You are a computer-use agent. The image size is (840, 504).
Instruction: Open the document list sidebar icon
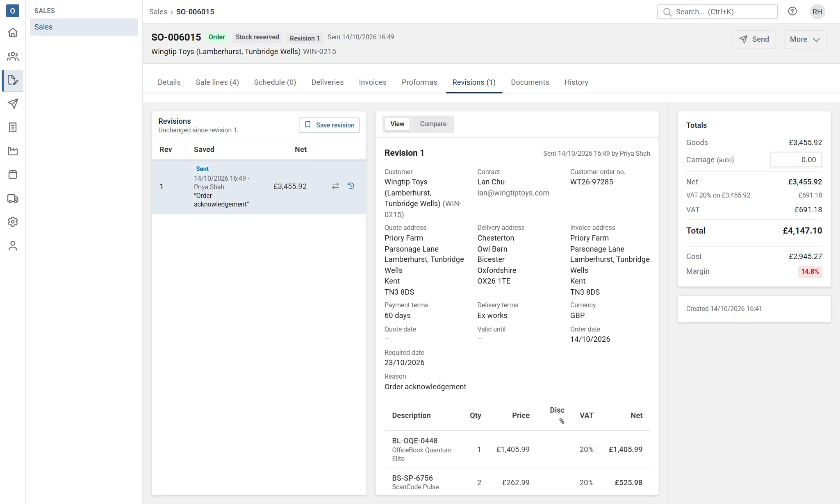[13, 127]
